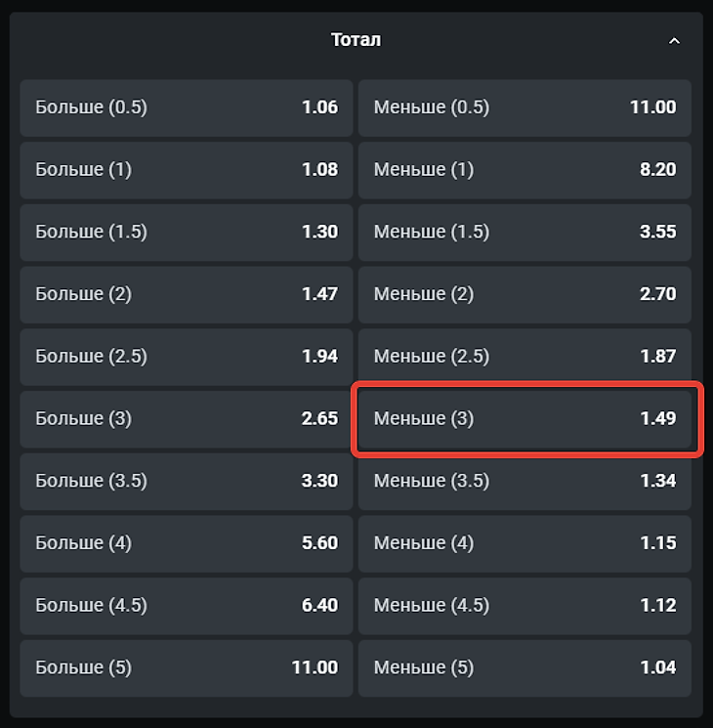
Task: Choose Больше (1.5) at 1.30
Action: (186, 232)
